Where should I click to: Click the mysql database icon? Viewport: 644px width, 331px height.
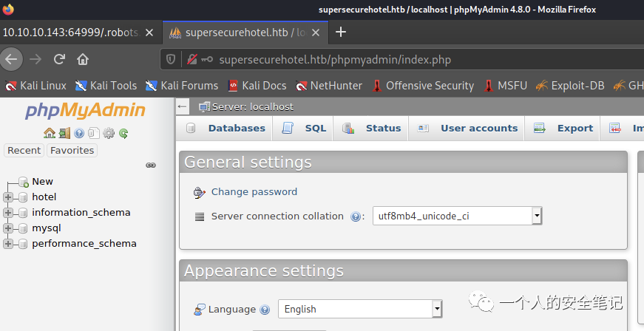click(x=23, y=228)
